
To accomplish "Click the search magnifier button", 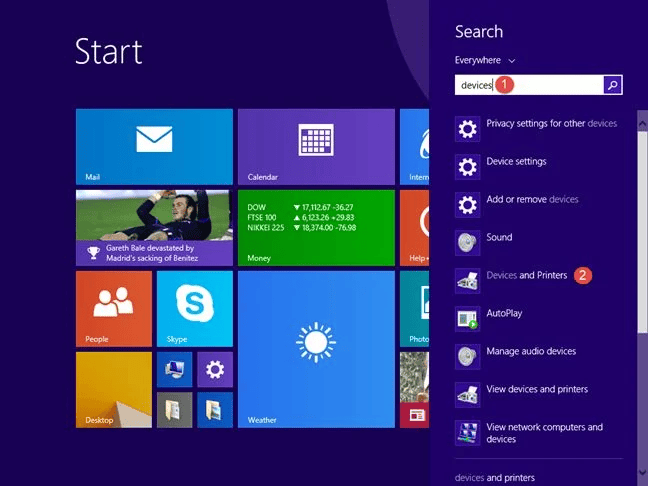I will point(612,85).
